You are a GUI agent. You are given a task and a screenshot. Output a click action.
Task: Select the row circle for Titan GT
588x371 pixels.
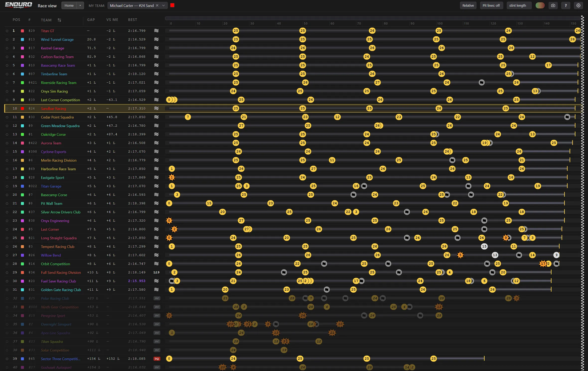7,31
